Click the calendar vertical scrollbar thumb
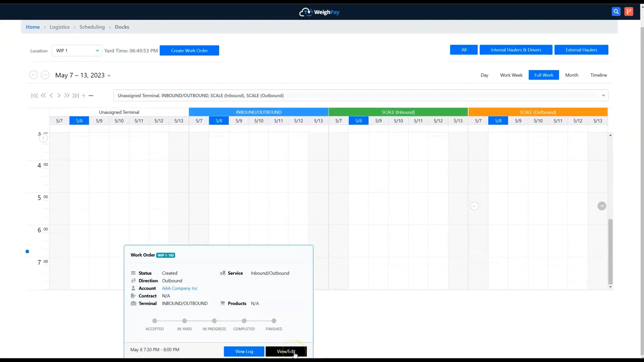This screenshot has width=644, height=362. pyautogui.click(x=610, y=251)
